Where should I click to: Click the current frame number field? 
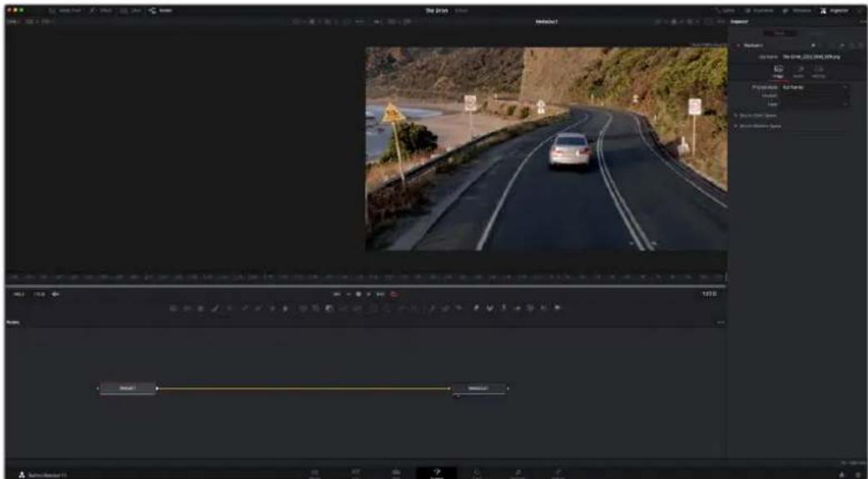coord(709,294)
